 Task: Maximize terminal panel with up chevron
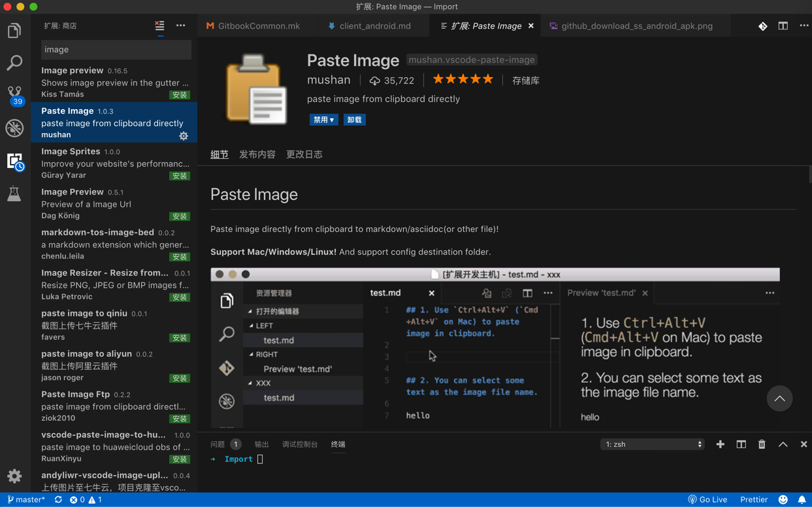783,444
